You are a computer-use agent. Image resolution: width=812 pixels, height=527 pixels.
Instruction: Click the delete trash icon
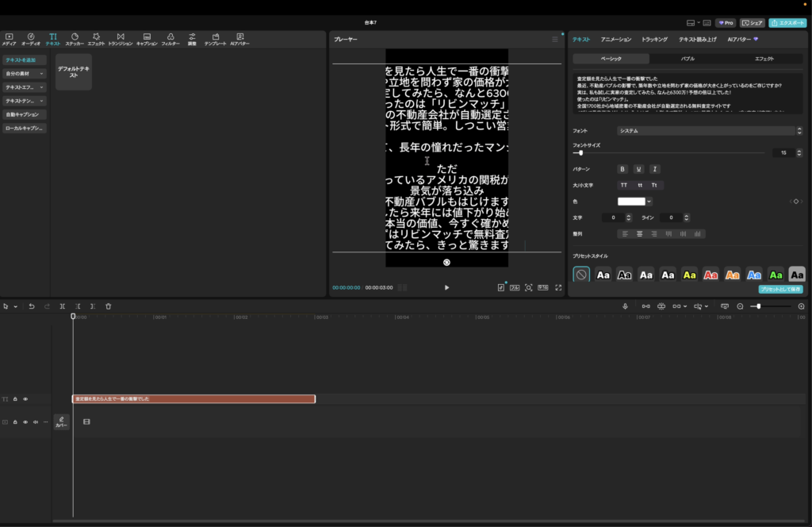click(108, 306)
